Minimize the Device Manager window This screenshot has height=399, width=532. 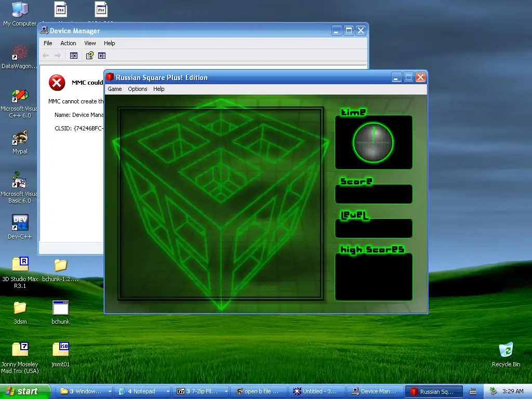[x=336, y=31]
